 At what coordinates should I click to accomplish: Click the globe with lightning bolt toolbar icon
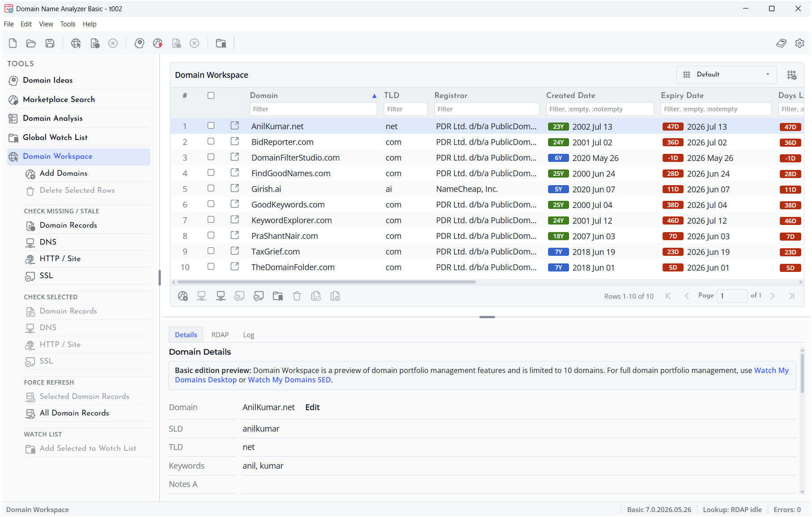coord(158,43)
